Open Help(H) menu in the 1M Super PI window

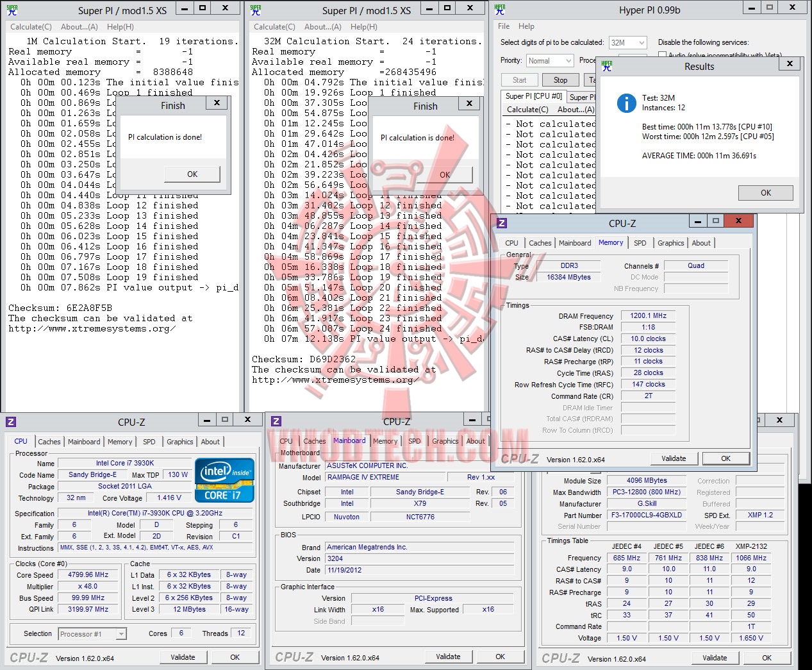[x=120, y=27]
